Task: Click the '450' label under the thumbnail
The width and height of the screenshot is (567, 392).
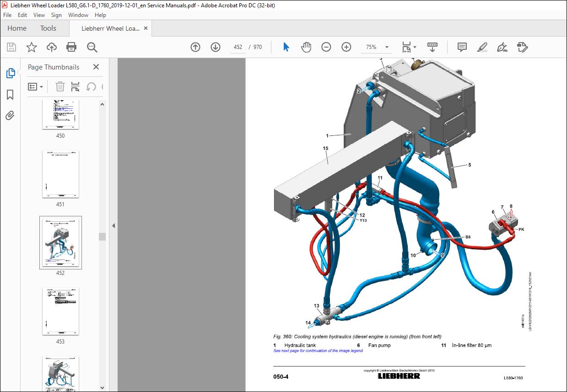Action: tap(60, 136)
